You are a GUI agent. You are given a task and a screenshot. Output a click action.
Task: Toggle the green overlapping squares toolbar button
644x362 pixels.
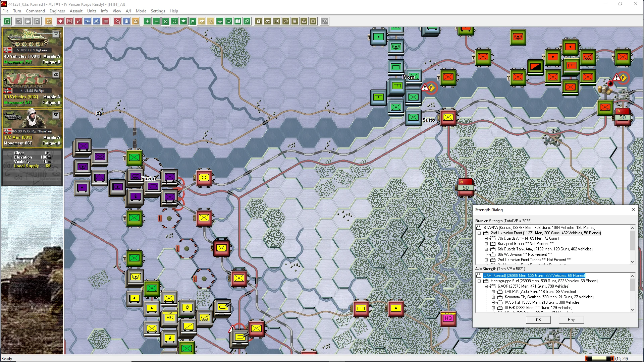click(247, 21)
